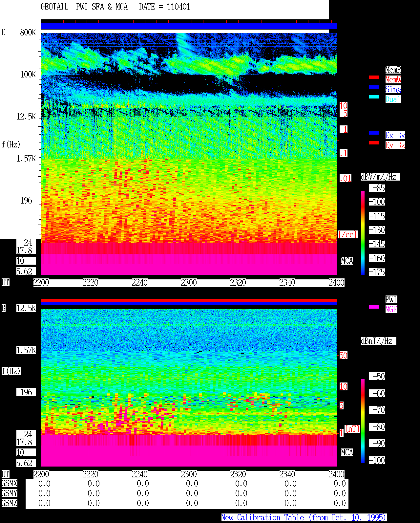Click the 100K frequency axis label
Screen dimensions: 420x523
[28, 75]
